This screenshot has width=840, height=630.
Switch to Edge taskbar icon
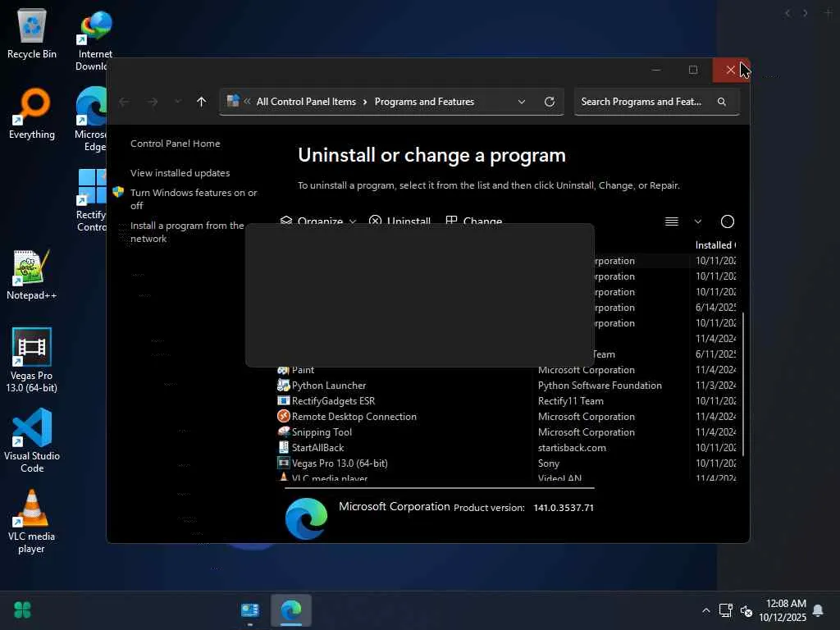click(291, 610)
